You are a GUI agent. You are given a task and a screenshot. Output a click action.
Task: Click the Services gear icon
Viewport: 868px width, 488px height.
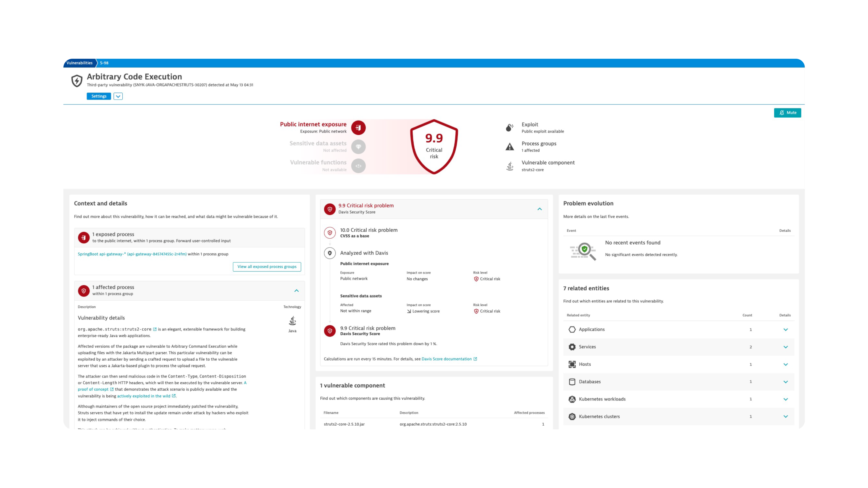tap(572, 347)
